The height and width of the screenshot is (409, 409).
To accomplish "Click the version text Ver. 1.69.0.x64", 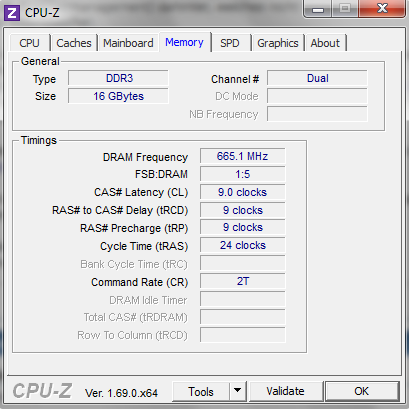I will coord(121,393).
